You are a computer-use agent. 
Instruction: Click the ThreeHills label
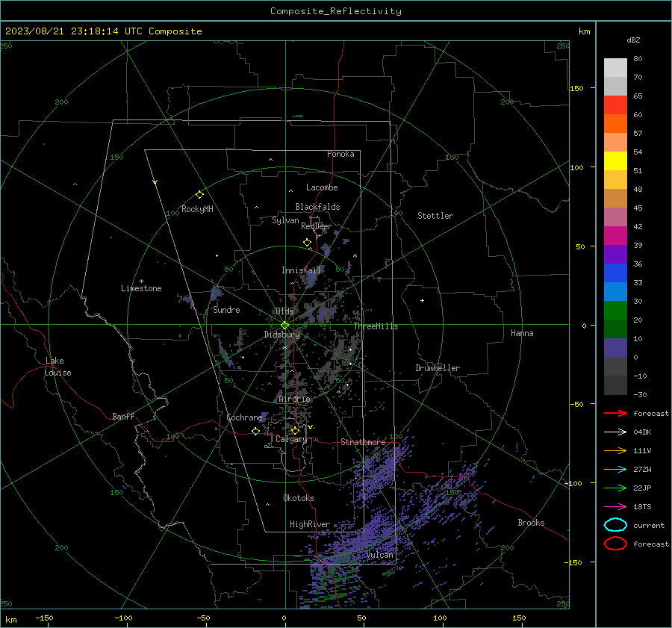tap(376, 326)
